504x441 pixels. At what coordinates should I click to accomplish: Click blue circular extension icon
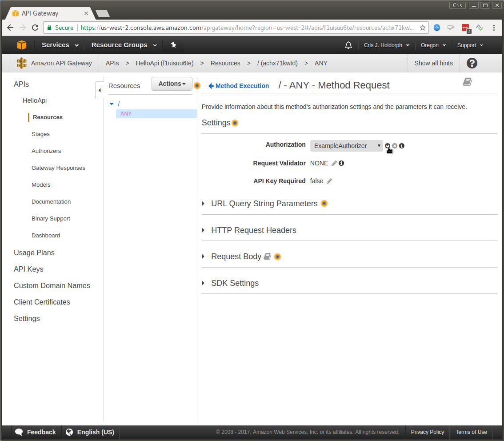coord(437,28)
